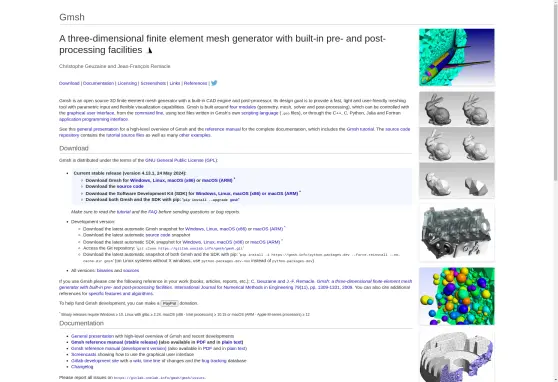
Task: Open the Documentation navigation link
Action: coord(98,83)
